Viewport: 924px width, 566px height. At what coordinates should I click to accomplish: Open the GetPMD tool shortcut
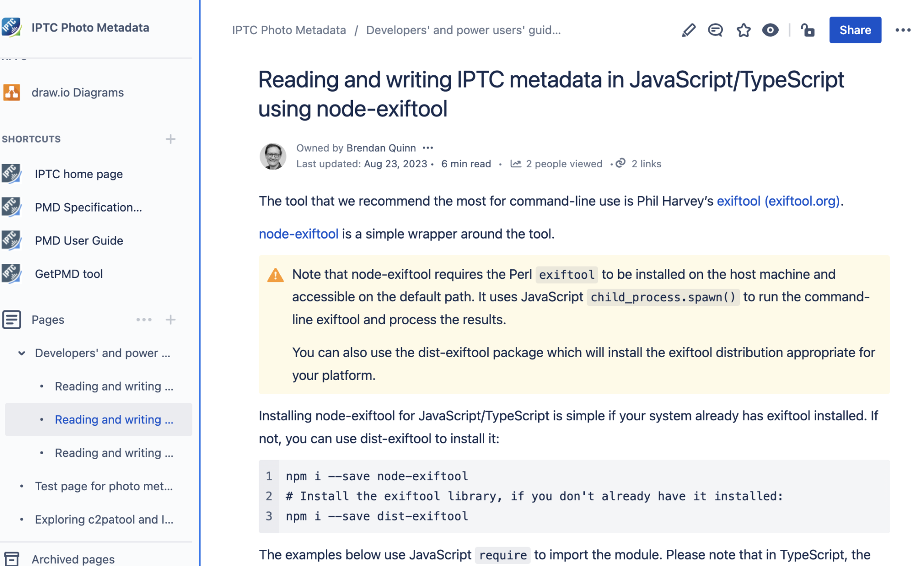tap(69, 274)
